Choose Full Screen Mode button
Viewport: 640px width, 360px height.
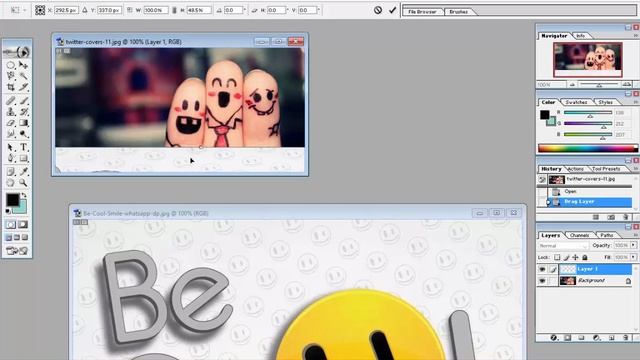[25, 237]
